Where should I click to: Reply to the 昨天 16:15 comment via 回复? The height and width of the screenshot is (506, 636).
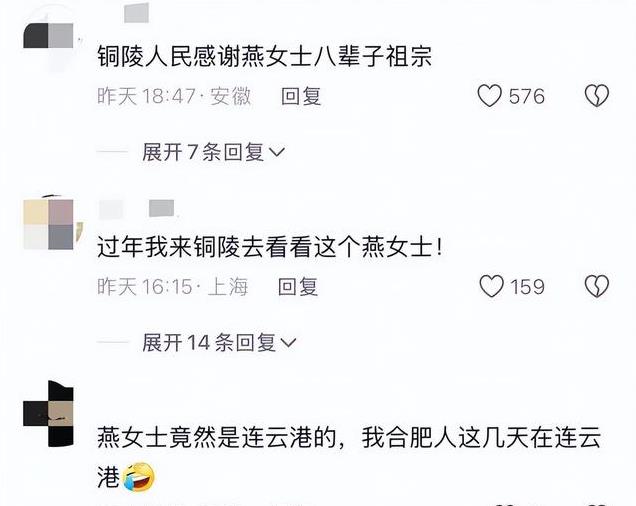coord(298,287)
